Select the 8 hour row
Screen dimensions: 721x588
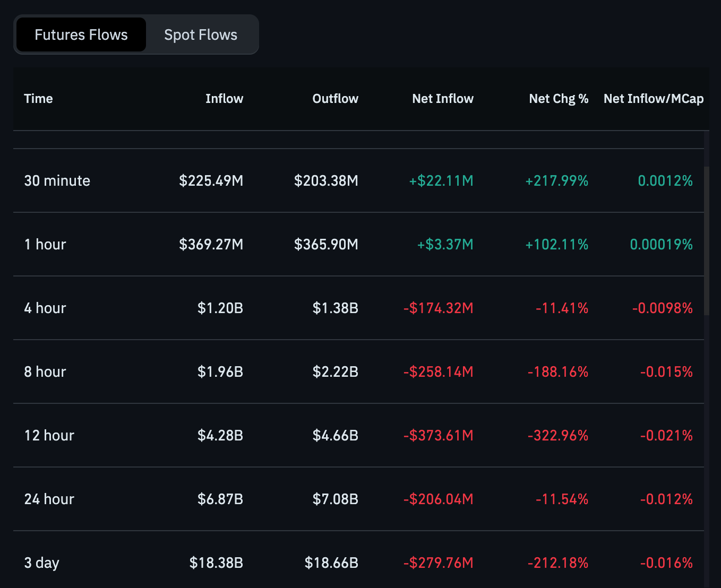click(45, 371)
